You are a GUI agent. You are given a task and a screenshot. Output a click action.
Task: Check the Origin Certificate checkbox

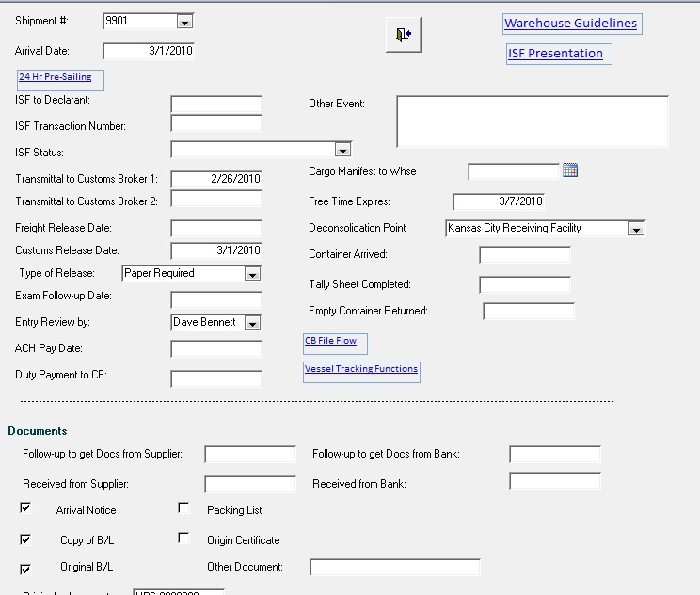[183, 538]
